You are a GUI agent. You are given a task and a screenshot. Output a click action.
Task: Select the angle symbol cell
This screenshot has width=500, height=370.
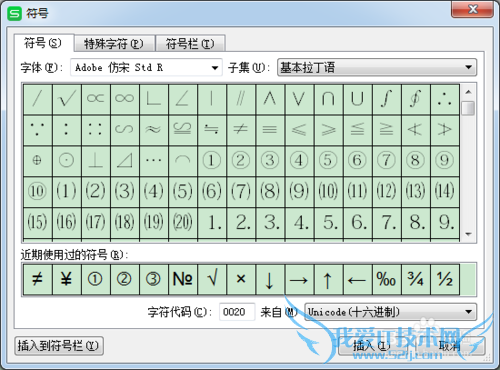(x=183, y=99)
